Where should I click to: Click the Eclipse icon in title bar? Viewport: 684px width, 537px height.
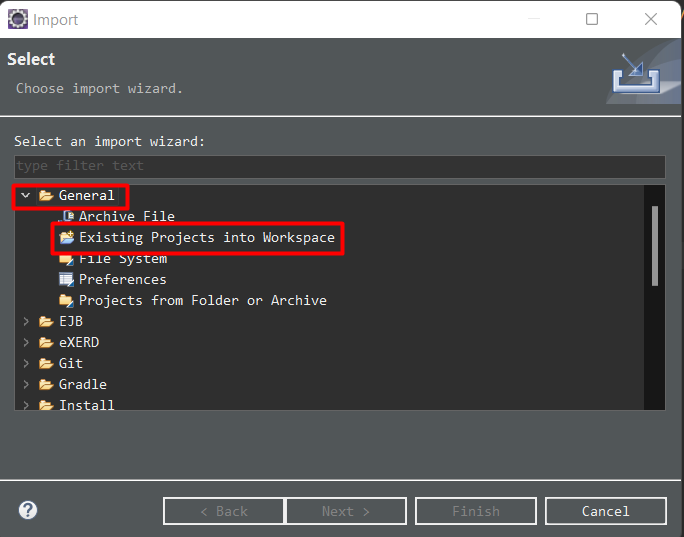[18, 19]
